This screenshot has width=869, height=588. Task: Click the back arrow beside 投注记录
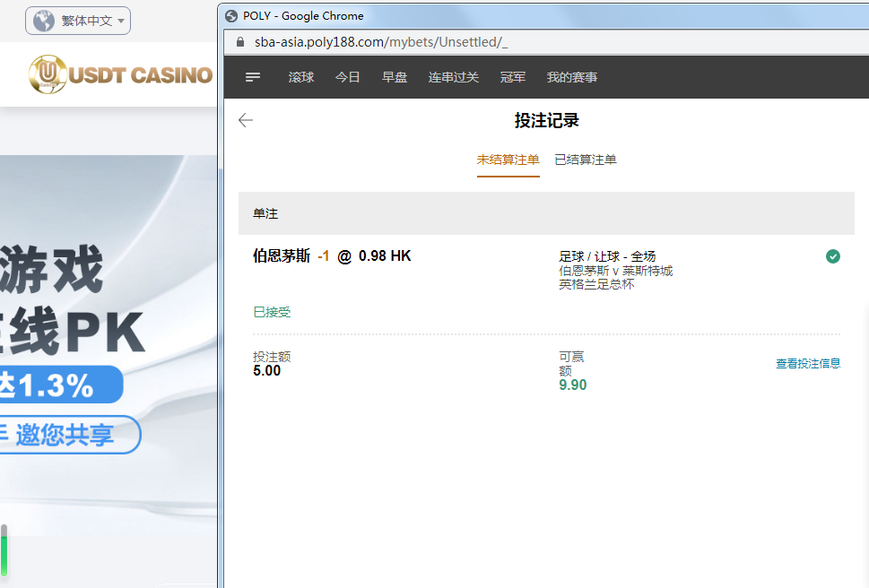(x=246, y=121)
